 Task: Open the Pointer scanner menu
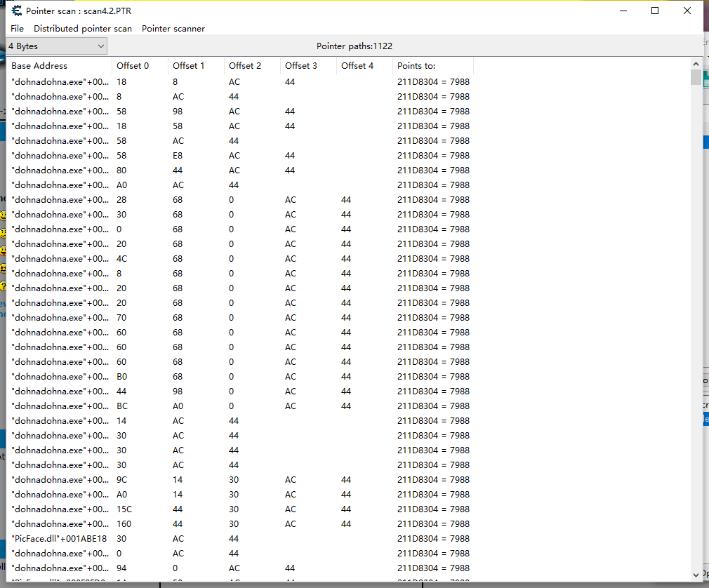173,29
